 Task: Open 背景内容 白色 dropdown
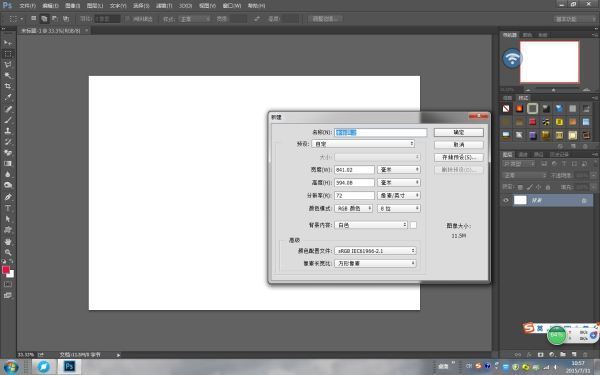pyautogui.click(x=371, y=225)
